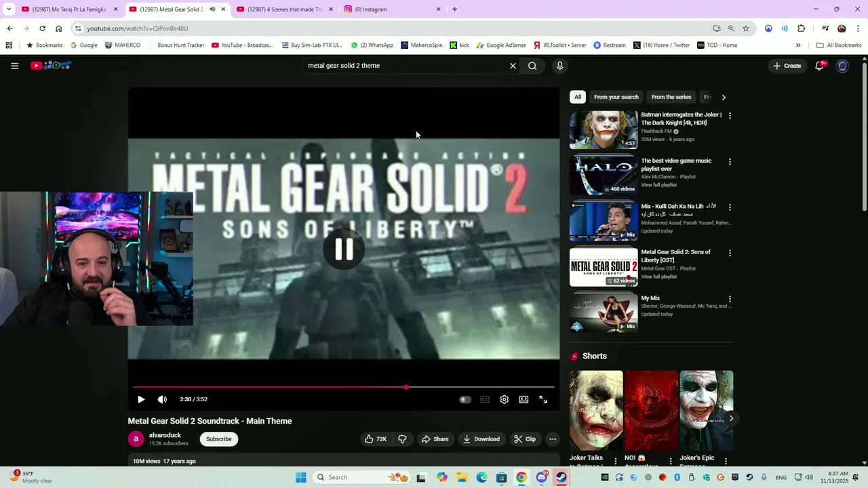Screen dimensions: 868x488
Task: Select 'From your search' chip
Action: 616,97
